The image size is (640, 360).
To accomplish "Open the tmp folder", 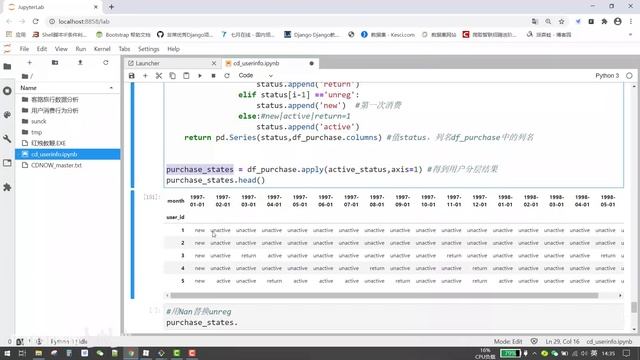I will 68,132.
